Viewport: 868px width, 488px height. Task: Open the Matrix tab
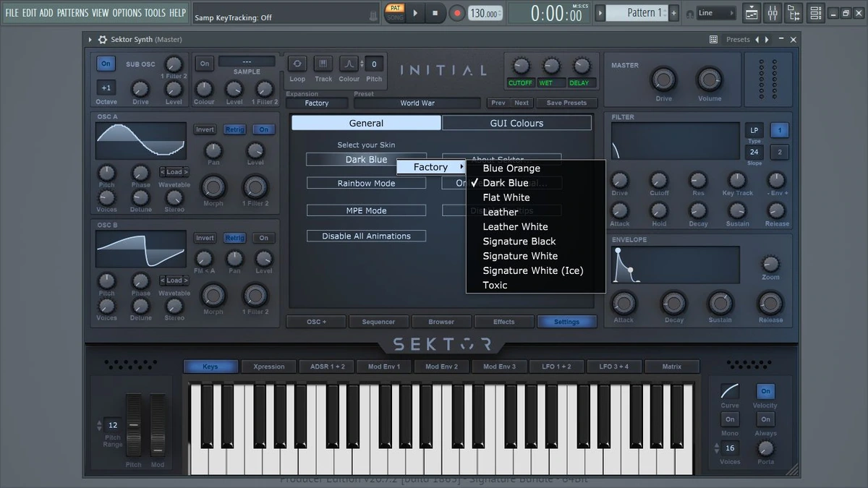point(672,367)
